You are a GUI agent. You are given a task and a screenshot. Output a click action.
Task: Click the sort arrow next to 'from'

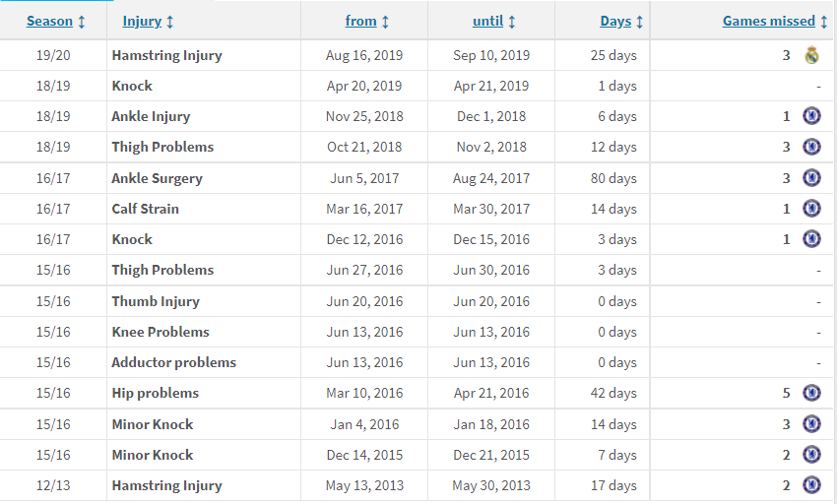click(385, 22)
